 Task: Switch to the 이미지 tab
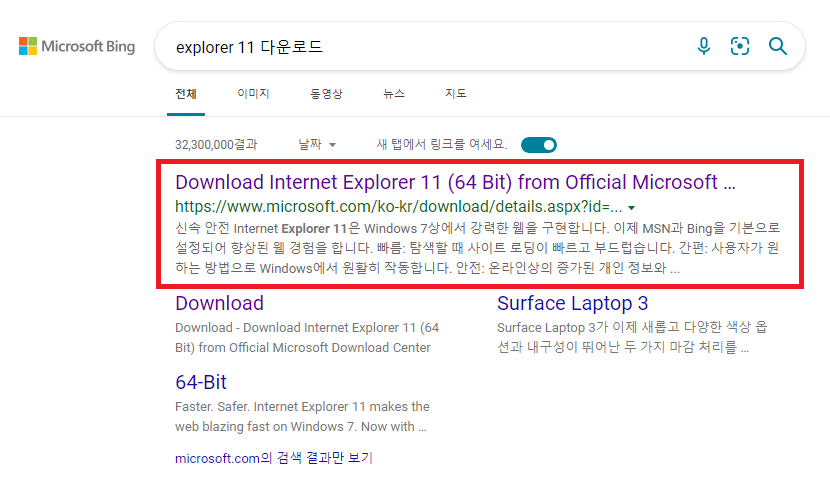(x=253, y=94)
